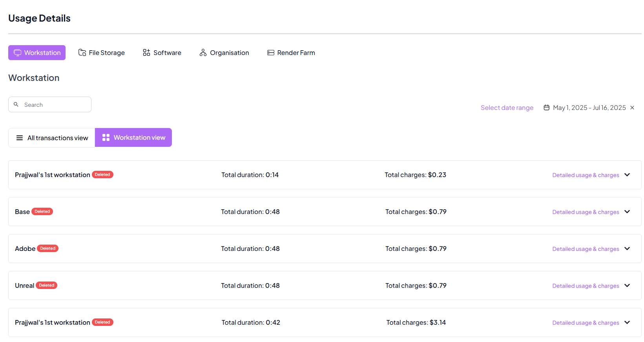
Task: Expand the Adobe workstation row chevron
Action: tap(627, 249)
